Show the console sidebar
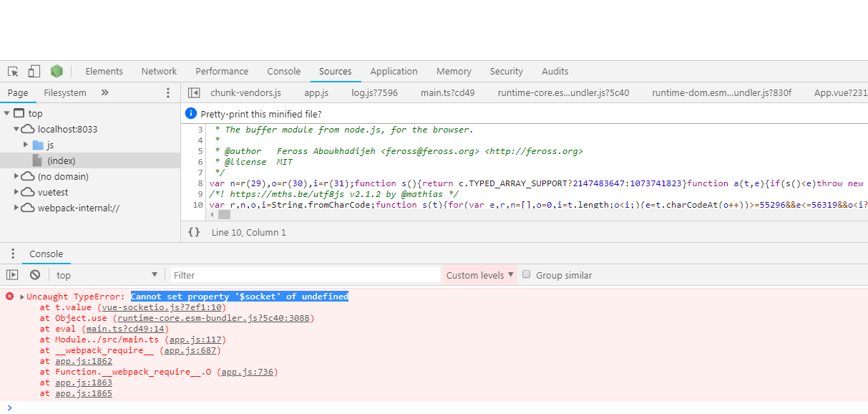 pyautogui.click(x=11, y=274)
